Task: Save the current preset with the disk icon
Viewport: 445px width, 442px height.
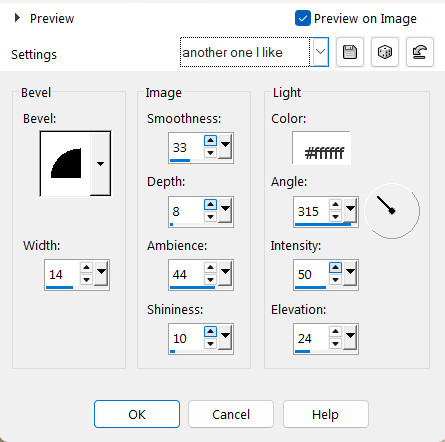Action: point(350,52)
